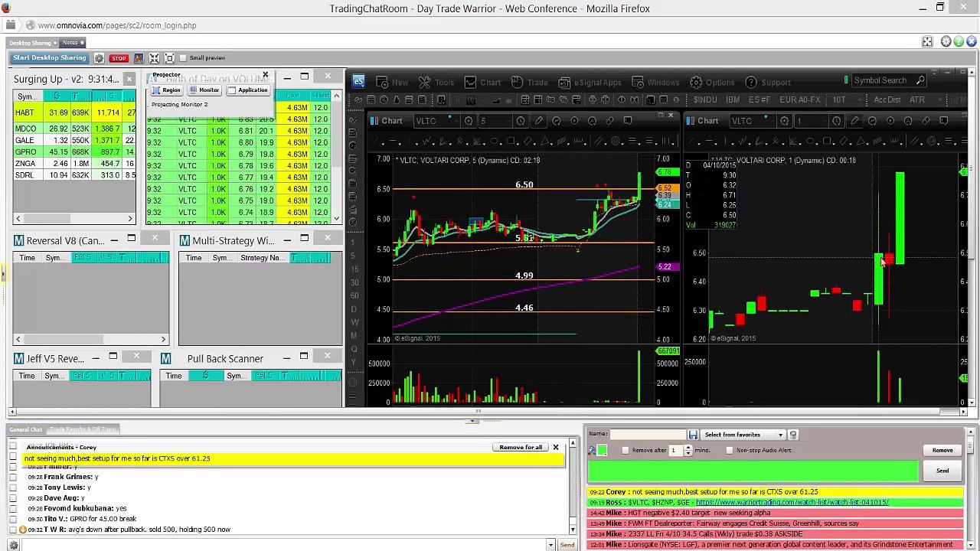Select Region in the Projector panel
Image resolution: width=980 pixels, height=551 pixels.
tap(167, 90)
